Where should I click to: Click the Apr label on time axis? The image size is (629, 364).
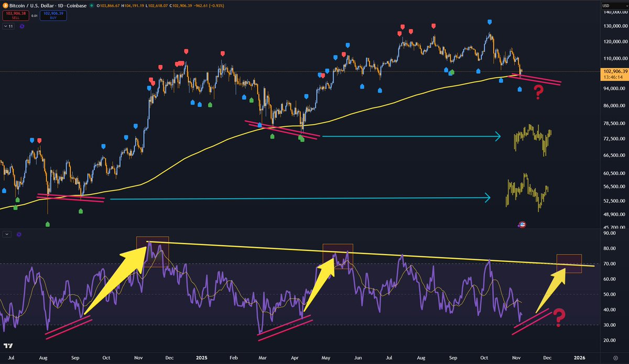tap(295, 358)
